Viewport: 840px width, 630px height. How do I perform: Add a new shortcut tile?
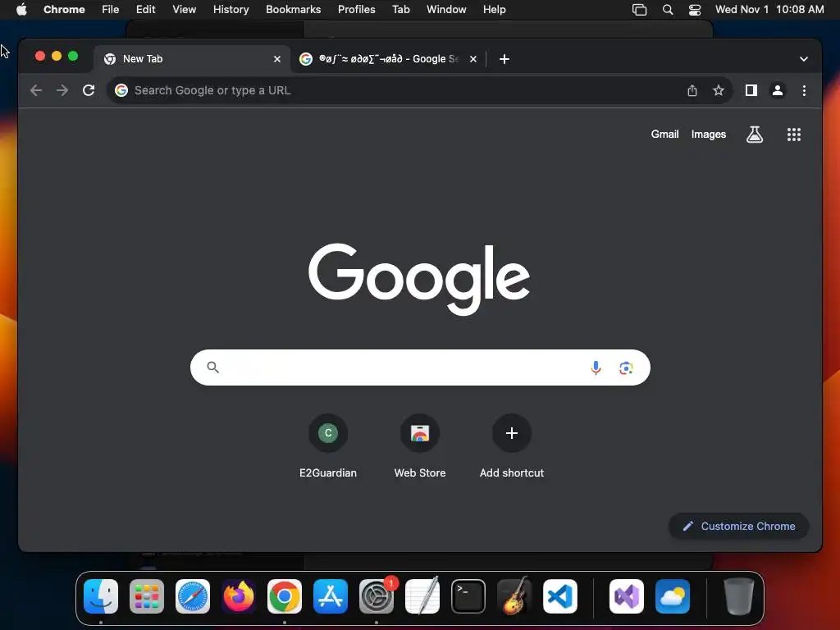[512, 445]
